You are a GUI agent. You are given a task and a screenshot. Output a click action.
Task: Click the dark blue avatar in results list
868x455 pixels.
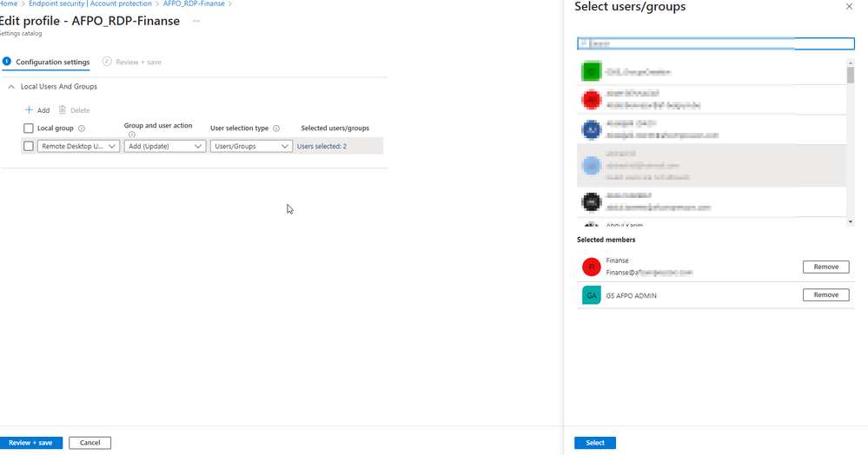click(x=591, y=129)
